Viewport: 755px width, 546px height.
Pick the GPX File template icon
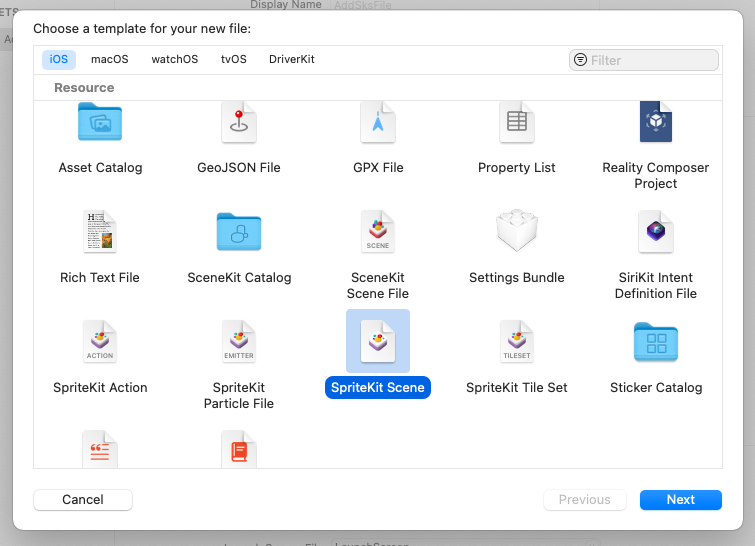pyautogui.click(x=378, y=122)
